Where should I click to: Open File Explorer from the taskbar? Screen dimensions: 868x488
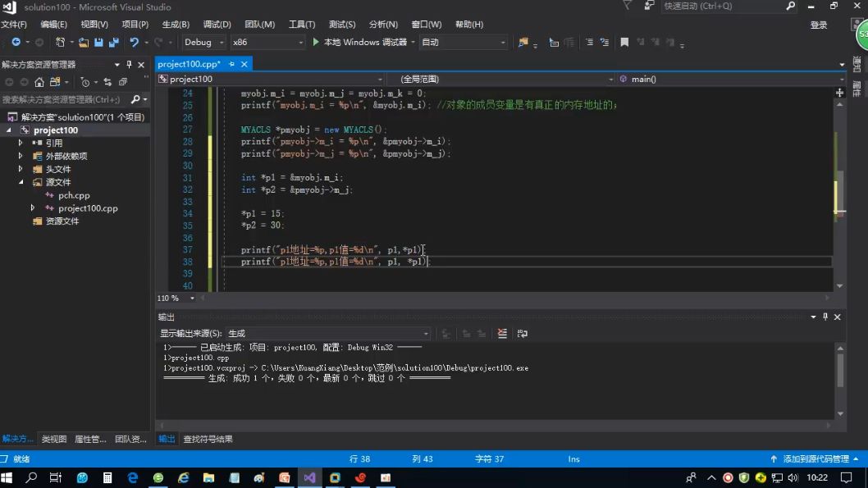pos(208,477)
